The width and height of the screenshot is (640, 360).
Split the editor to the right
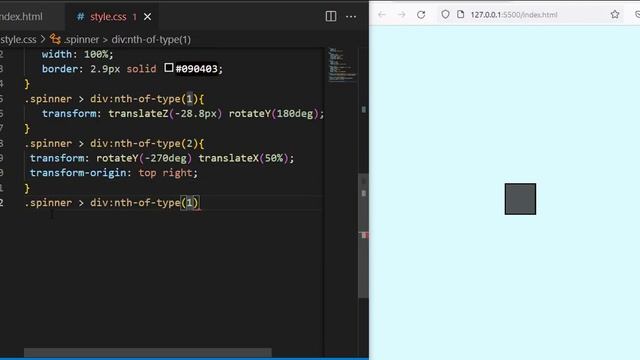(x=331, y=16)
